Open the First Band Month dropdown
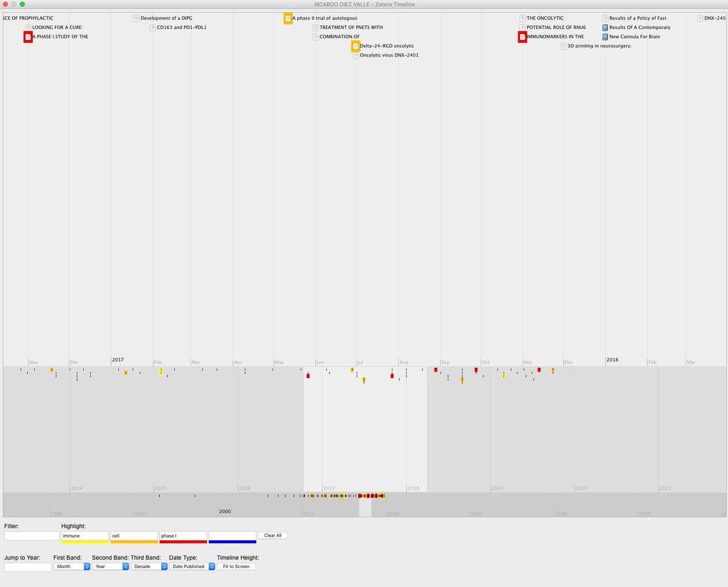 pyautogui.click(x=72, y=566)
